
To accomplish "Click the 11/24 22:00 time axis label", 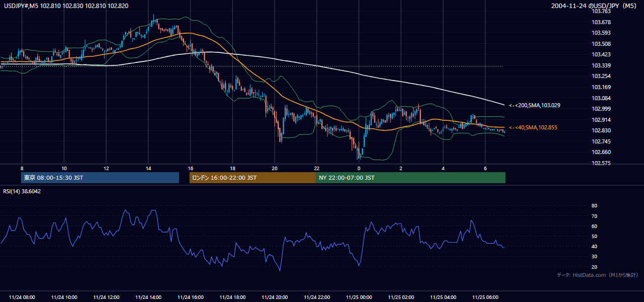I will (x=317, y=297).
